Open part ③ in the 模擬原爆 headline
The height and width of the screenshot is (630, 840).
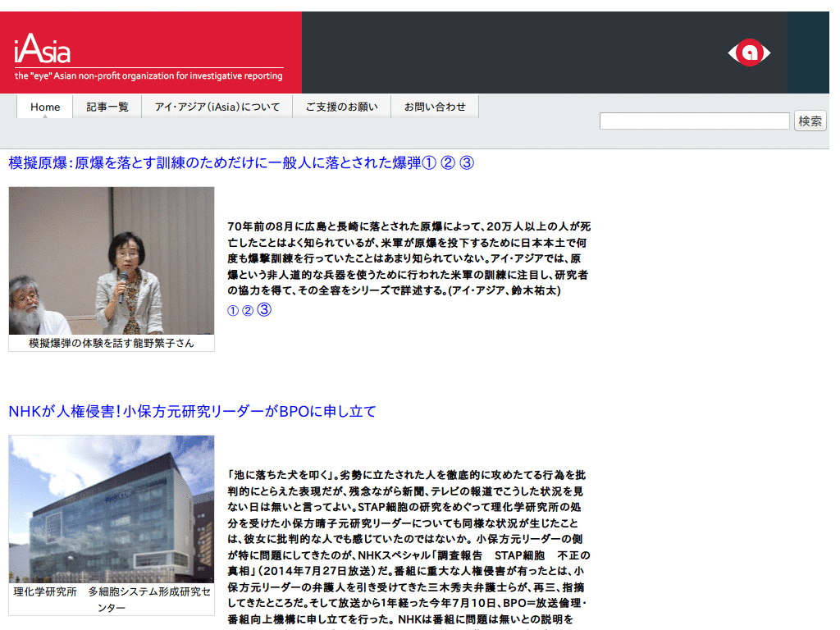[x=467, y=163]
